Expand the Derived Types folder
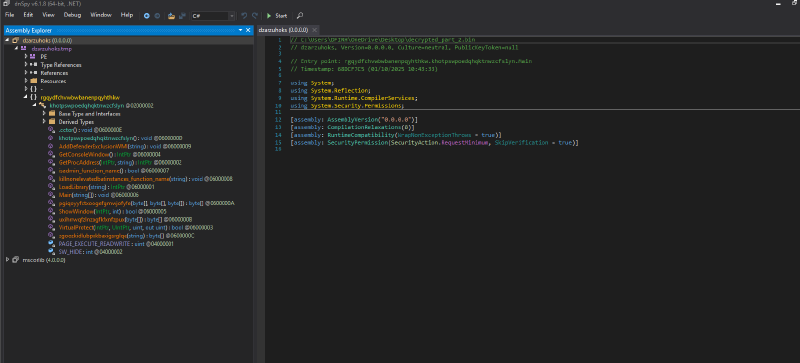Viewport: 800px width, 363px height. 44,122
